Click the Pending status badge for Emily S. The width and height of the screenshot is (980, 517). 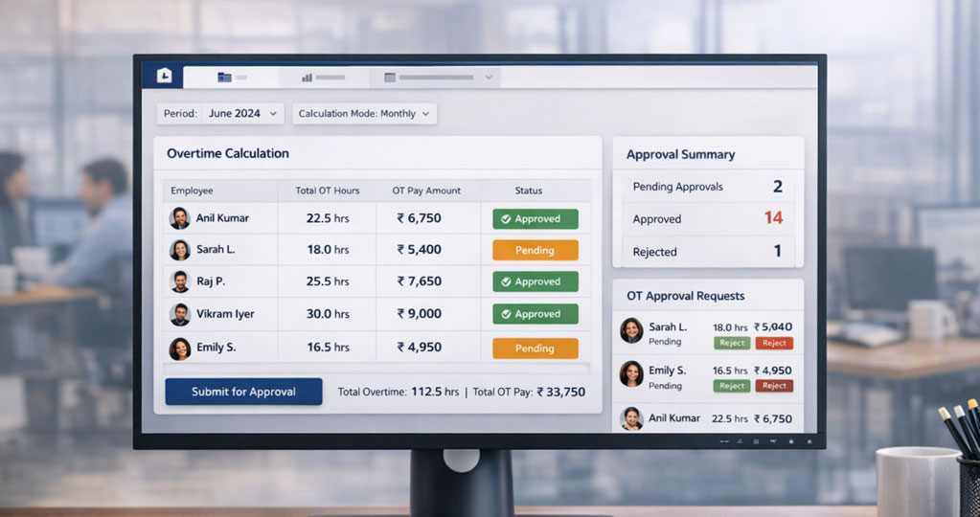pos(535,348)
